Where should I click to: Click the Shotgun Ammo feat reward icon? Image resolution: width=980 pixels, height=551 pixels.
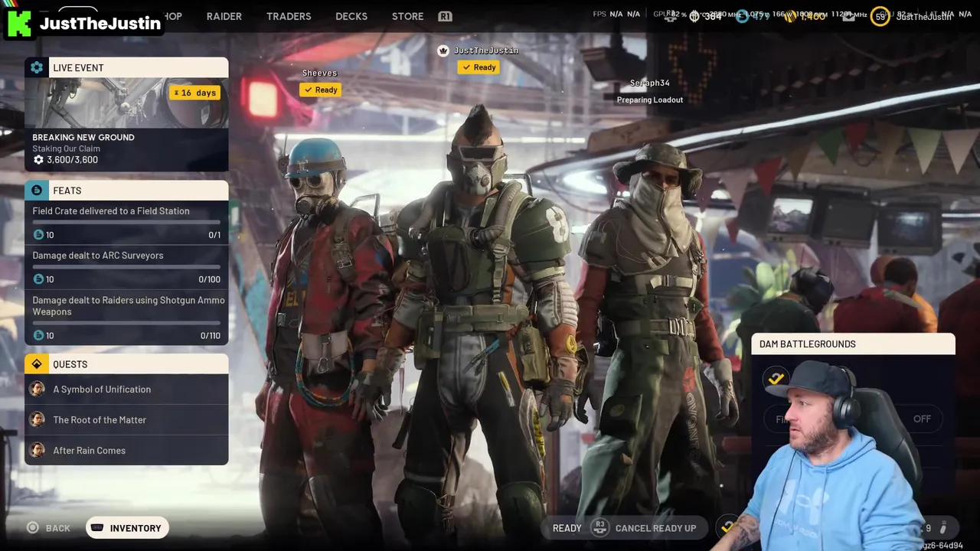click(38, 335)
